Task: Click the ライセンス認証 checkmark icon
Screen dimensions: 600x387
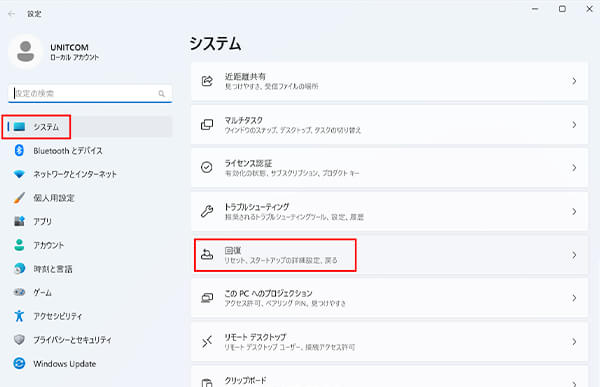Action: pyautogui.click(x=207, y=167)
